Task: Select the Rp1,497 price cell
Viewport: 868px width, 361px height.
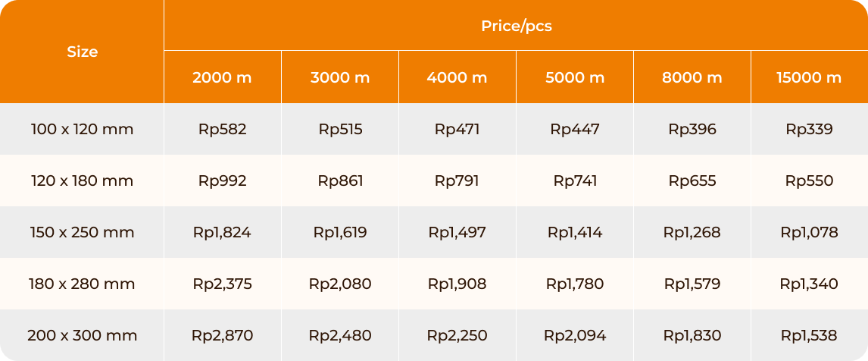Action: click(457, 232)
